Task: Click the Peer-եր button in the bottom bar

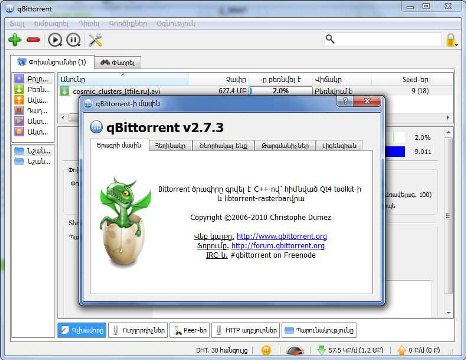Action: [190, 330]
